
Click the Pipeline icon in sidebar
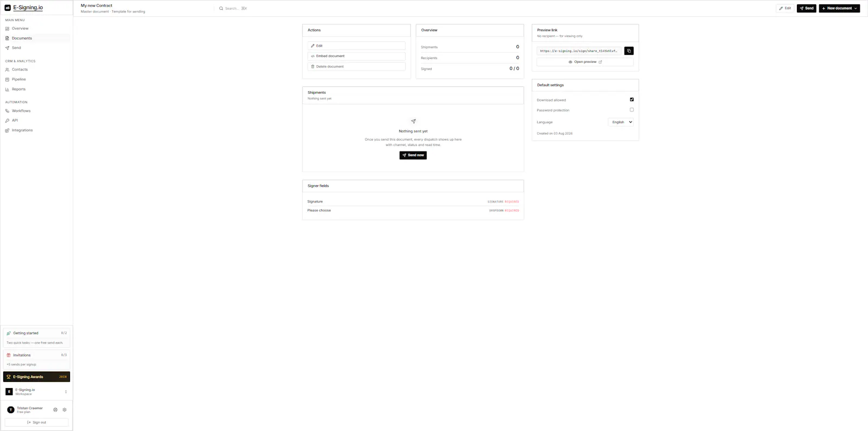pyautogui.click(x=7, y=79)
